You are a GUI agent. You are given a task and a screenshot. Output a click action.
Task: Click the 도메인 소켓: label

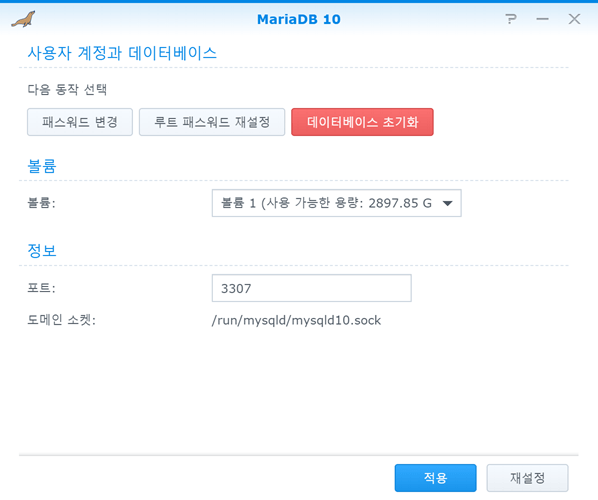pyautogui.click(x=61, y=320)
